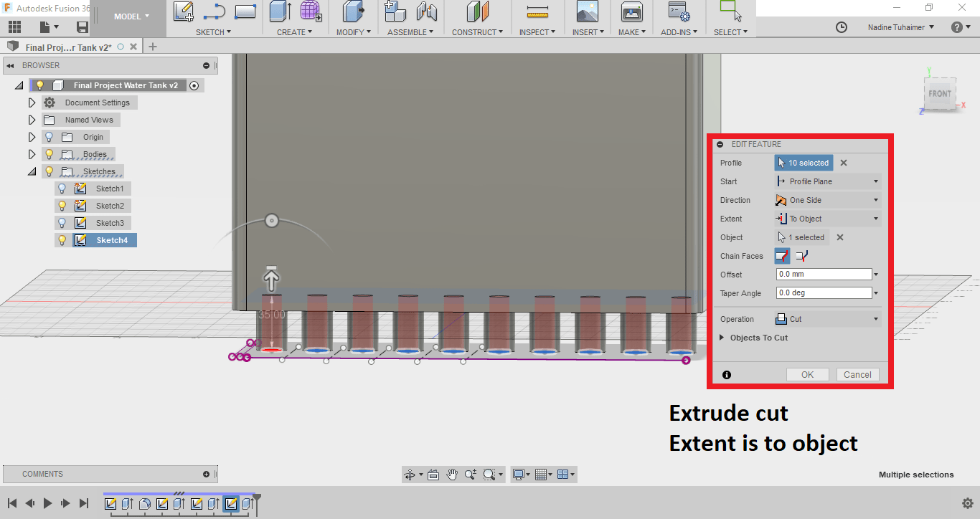The width and height of the screenshot is (980, 519).
Task: Open the CREATE menu
Action: tap(295, 32)
